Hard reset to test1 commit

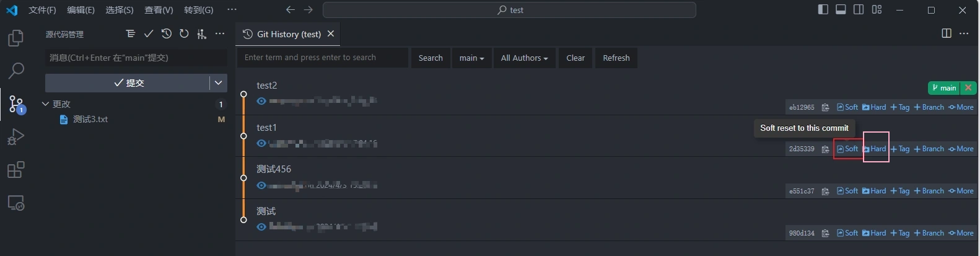click(874, 149)
